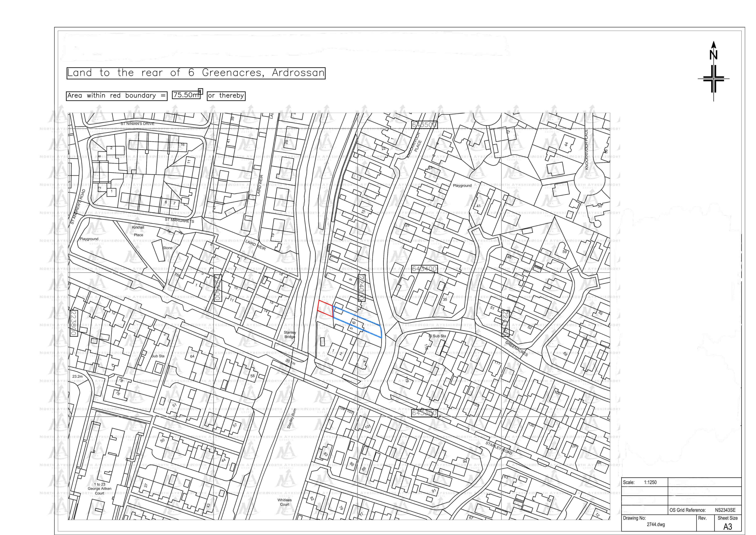Select the blue outlined plot at 6 Greenacres
756x535 pixels.
[357, 322]
